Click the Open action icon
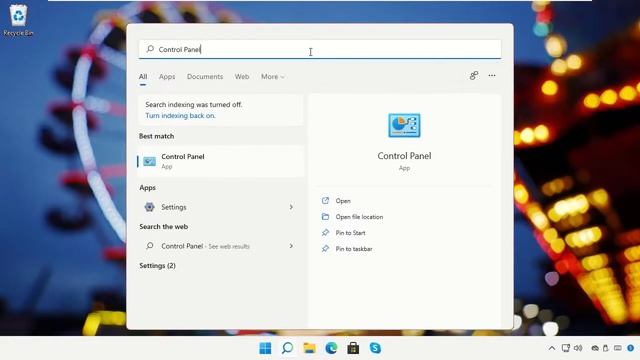The height and width of the screenshot is (360, 640). point(325,200)
